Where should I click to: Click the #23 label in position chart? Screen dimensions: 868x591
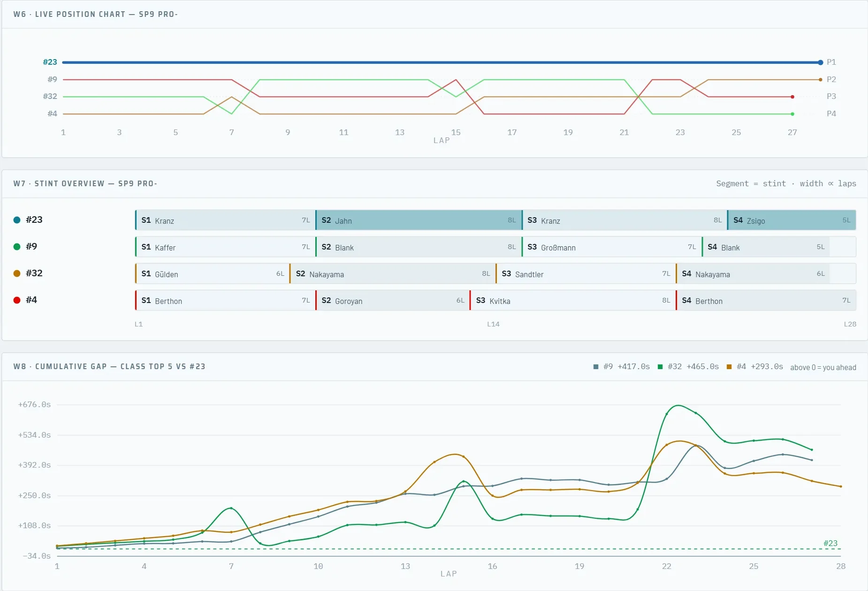[x=50, y=62]
